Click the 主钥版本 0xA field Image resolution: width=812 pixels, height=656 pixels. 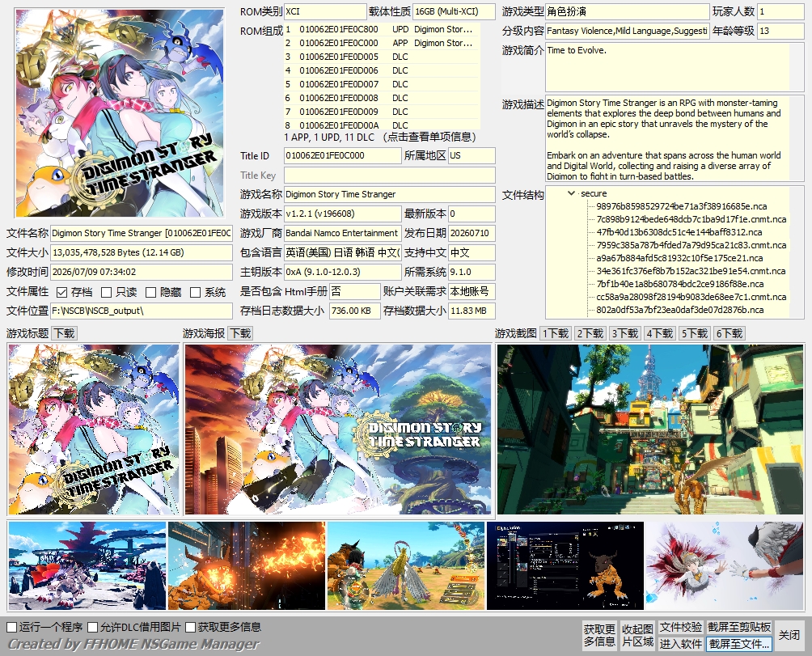click(x=343, y=272)
